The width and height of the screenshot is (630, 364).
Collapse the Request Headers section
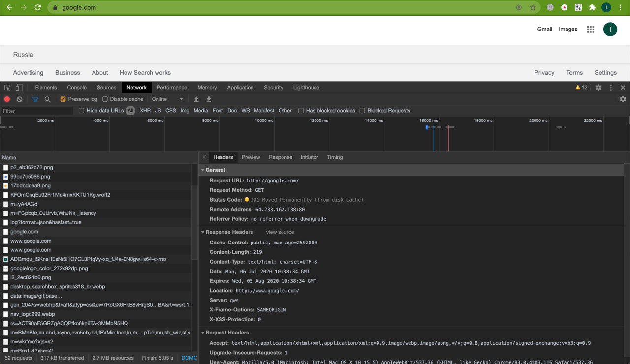point(202,333)
